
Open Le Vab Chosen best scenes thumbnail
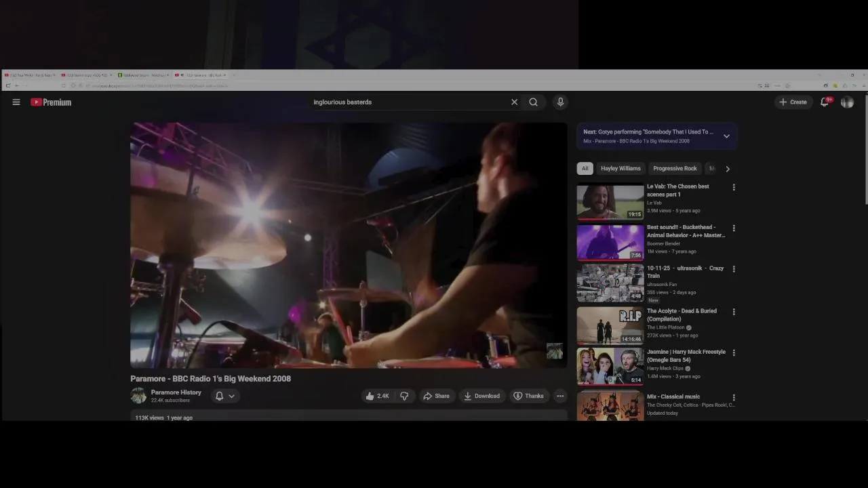click(610, 202)
